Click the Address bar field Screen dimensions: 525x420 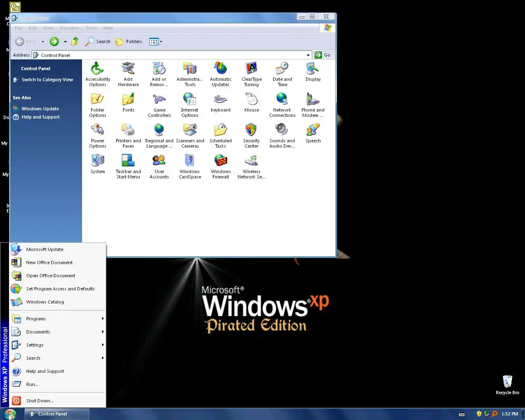(x=172, y=55)
